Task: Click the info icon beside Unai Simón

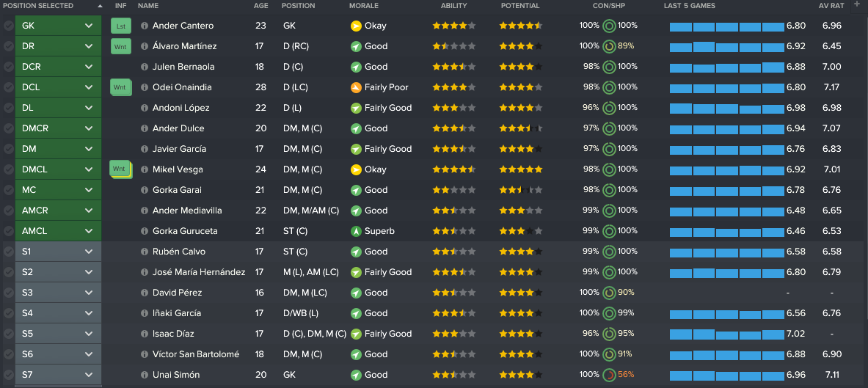Action: [x=145, y=375]
